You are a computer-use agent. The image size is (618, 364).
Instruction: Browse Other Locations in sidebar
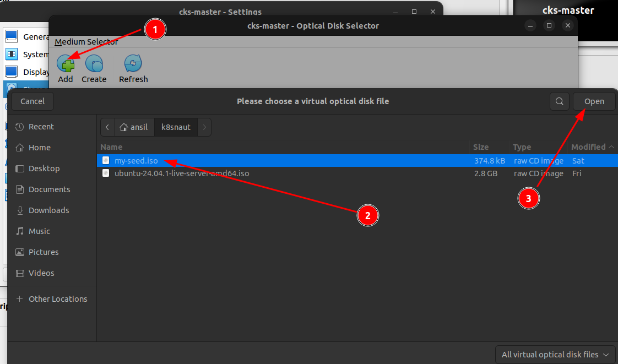[x=57, y=299]
